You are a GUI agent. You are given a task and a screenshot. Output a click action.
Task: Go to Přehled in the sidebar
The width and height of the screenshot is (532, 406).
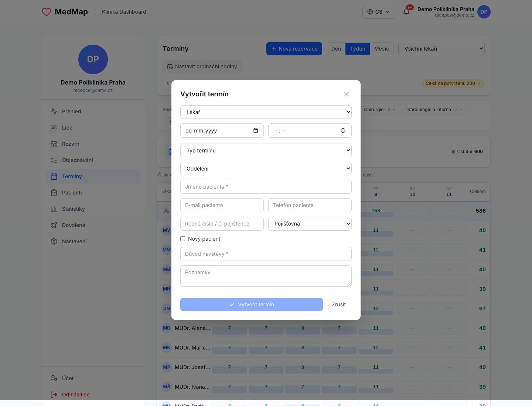click(93, 111)
